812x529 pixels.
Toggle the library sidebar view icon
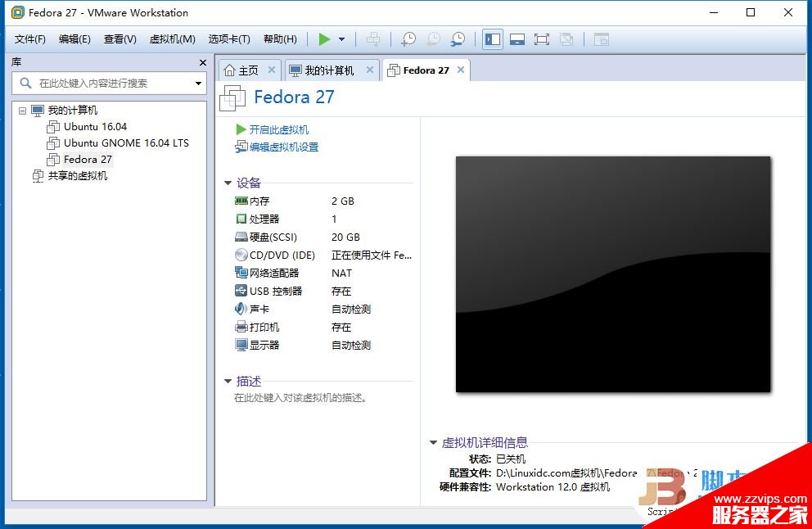point(493,39)
